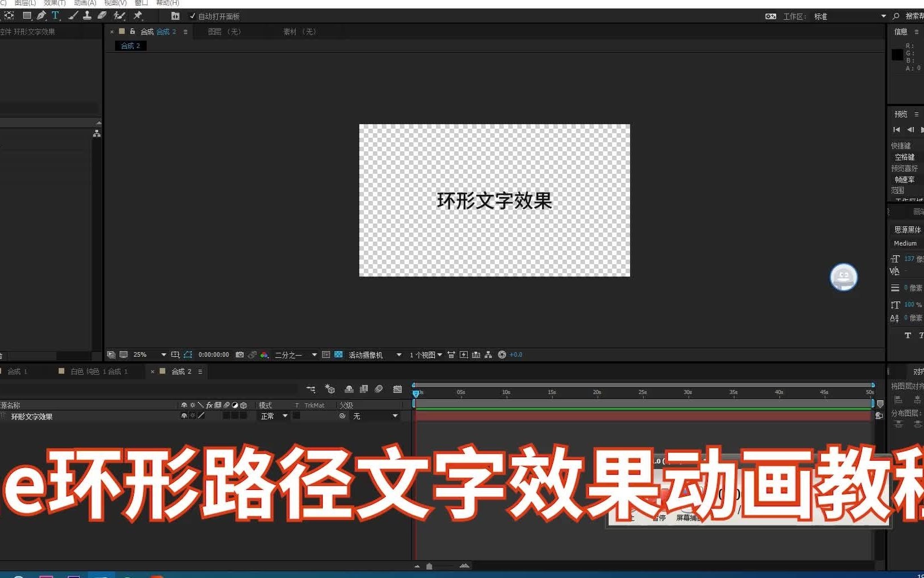Click the 0:00:00:00 current time display
Image resolution: width=924 pixels, height=578 pixels.
tap(214, 354)
